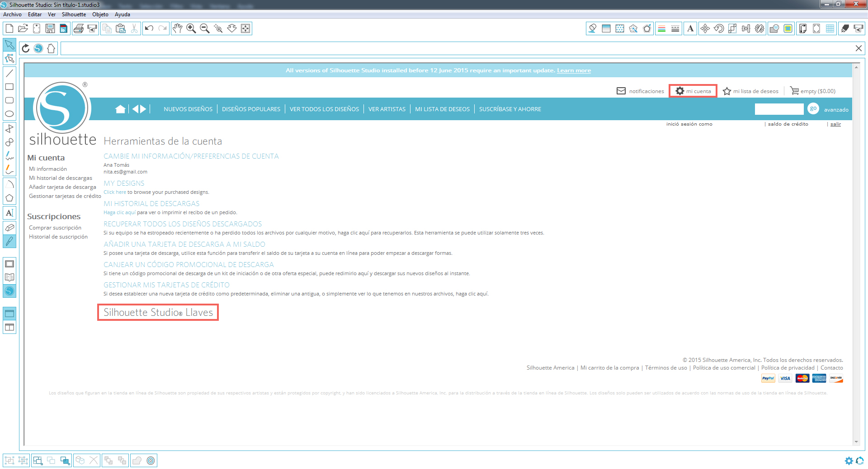Open the Text style panel icon

tap(690, 28)
